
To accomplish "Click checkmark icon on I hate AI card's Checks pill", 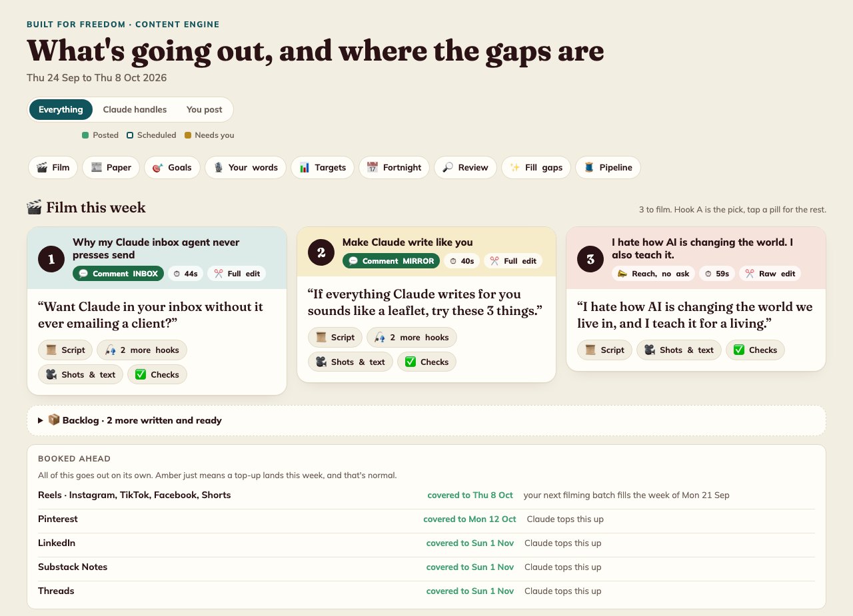I will click(739, 350).
